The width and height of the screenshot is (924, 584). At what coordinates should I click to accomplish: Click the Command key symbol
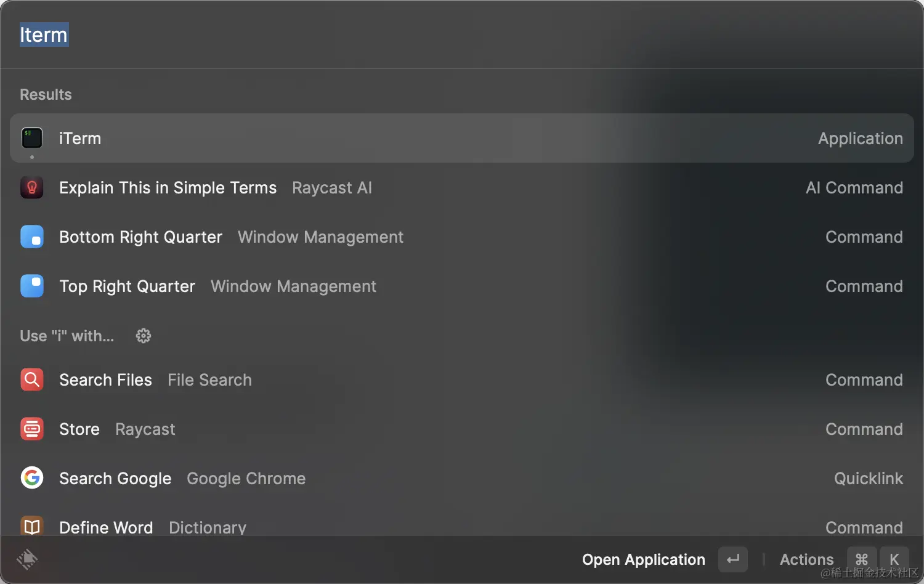862,559
